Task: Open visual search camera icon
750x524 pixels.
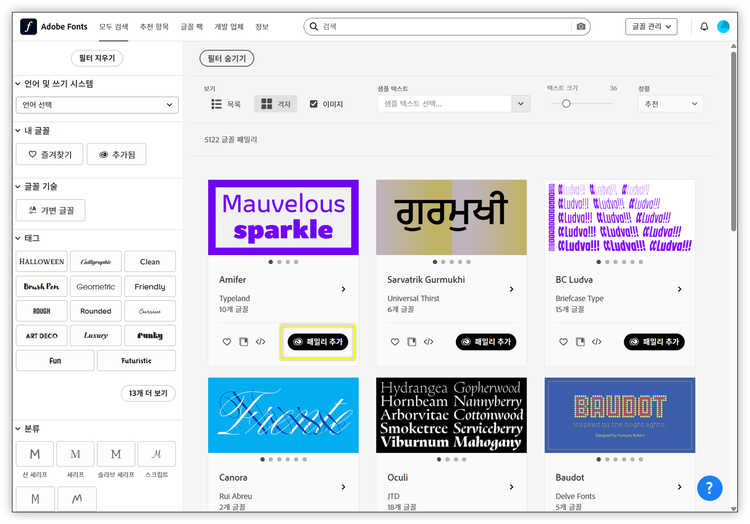Action: pyautogui.click(x=581, y=26)
